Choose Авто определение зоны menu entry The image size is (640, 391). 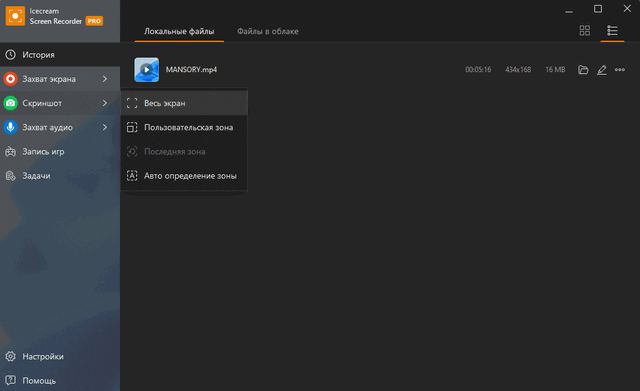184,176
